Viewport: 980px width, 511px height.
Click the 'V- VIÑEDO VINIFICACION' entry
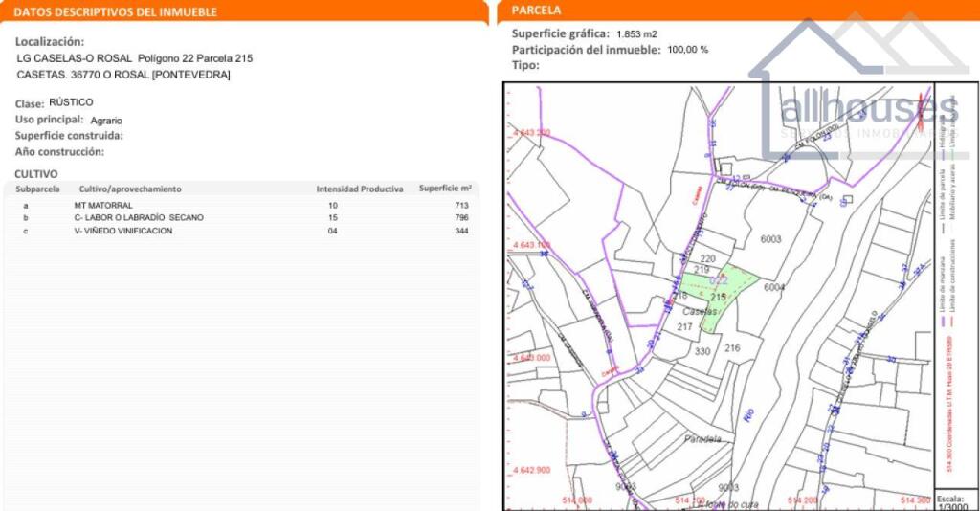tap(123, 232)
